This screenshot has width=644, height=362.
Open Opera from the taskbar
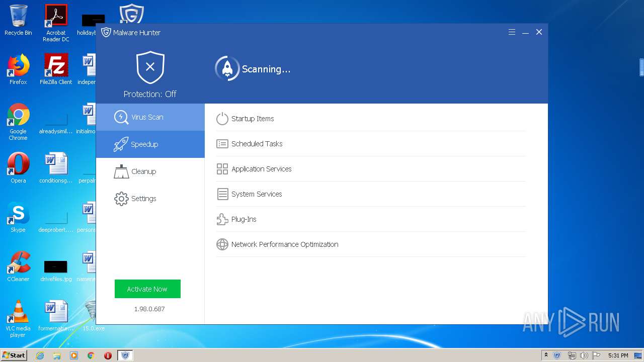[x=108, y=355]
